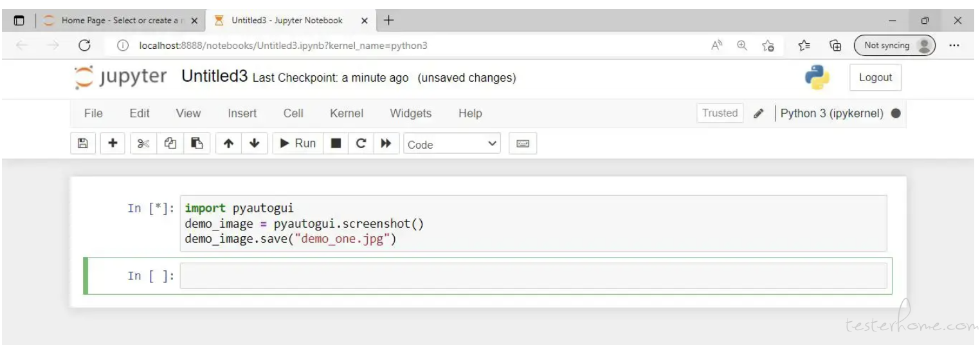Insert a cell below with plus icon

(113, 144)
